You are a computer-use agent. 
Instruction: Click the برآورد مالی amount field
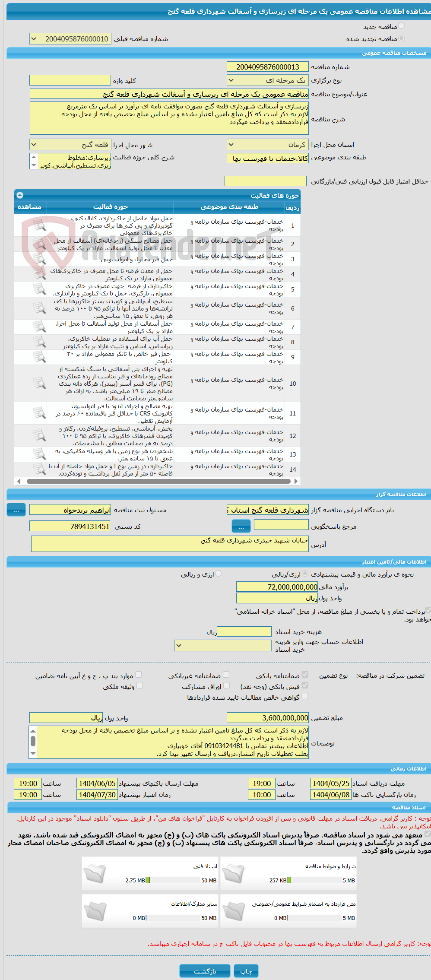(x=277, y=587)
